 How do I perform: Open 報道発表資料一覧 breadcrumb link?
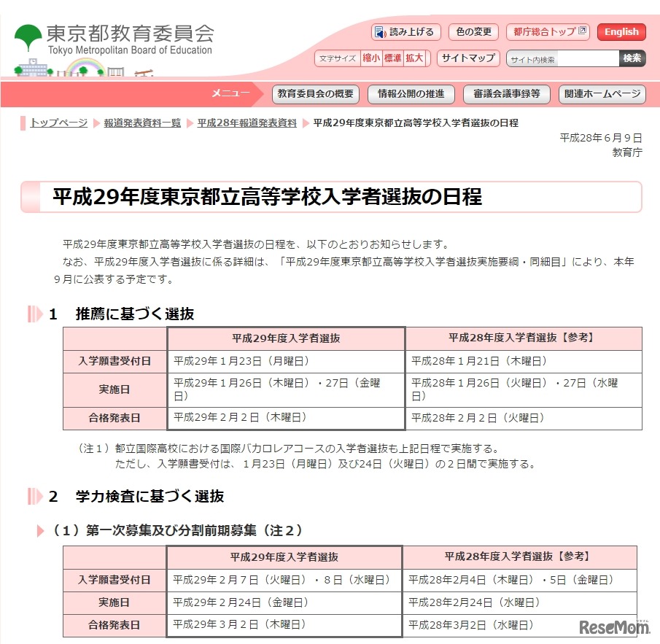tap(142, 123)
